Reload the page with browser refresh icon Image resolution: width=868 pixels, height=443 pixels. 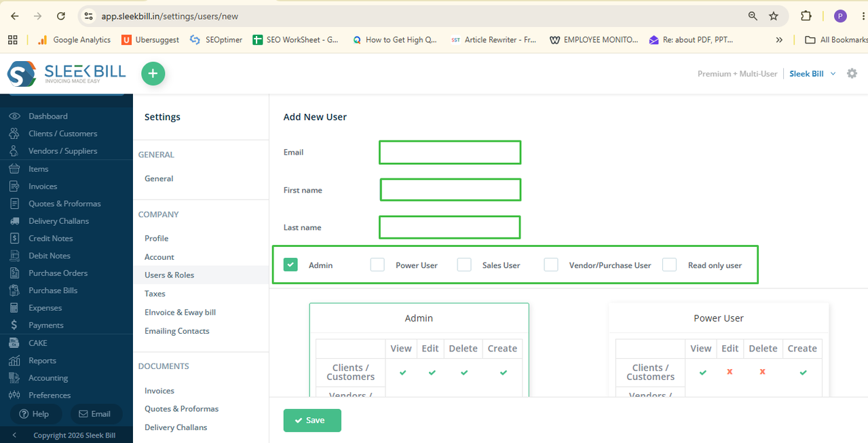pos(61,16)
